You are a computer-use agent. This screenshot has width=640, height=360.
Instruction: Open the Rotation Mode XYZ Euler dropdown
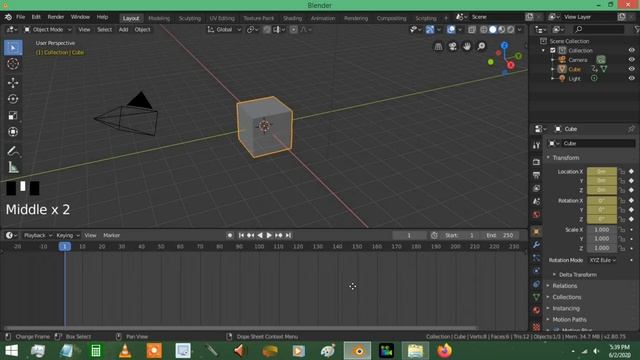[x=602, y=260]
